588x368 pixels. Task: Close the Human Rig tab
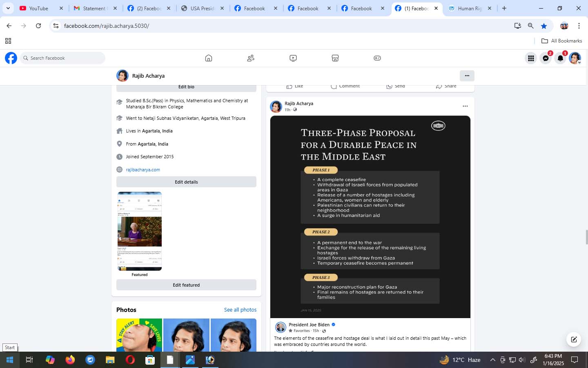(x=490, y=8)
